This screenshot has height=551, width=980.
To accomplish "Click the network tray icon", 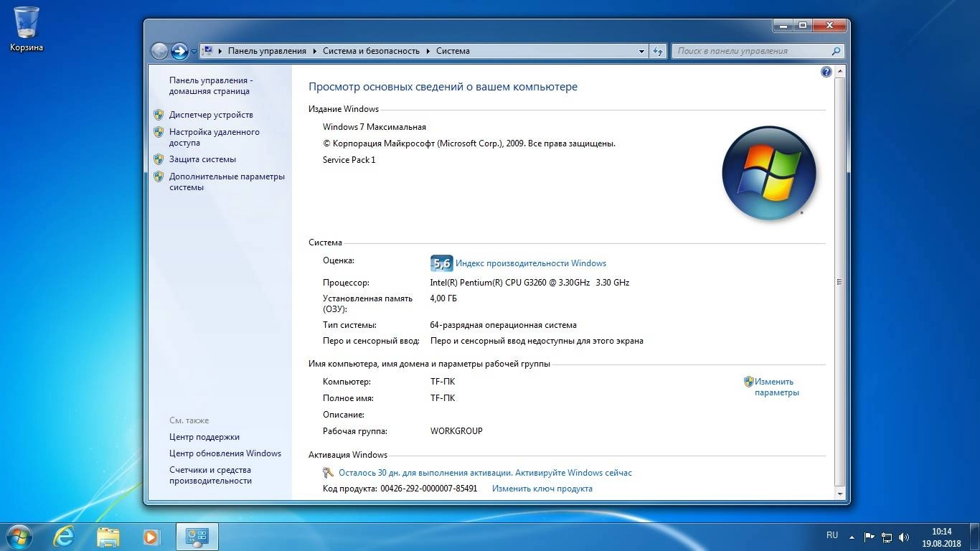I will coord(887,537).
